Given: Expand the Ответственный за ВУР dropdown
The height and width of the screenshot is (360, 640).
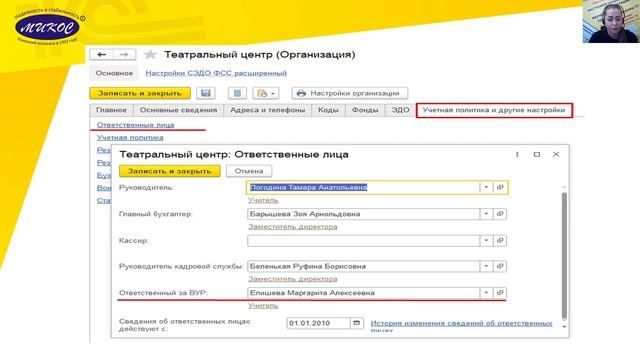Looking at the screenshot, I should pyautogui.click(x=486, y=293).
